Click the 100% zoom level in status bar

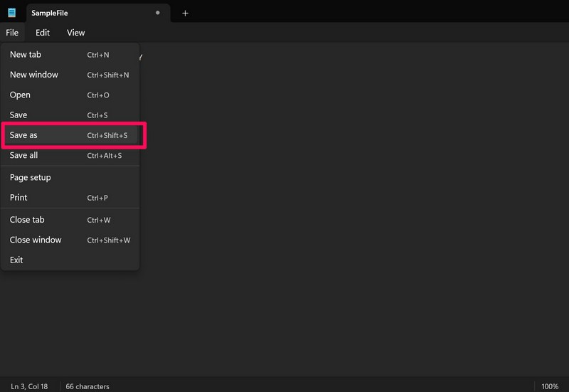(549, 386)
